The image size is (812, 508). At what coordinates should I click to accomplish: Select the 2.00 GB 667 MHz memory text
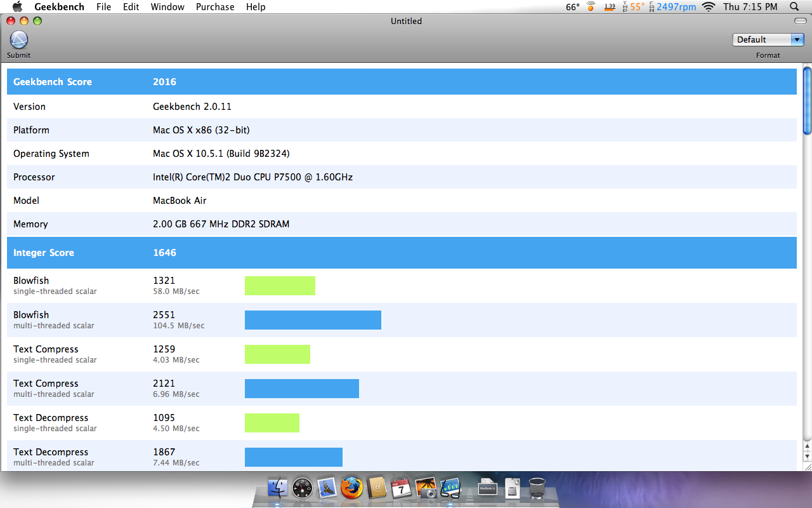click(x=221, y=224)
